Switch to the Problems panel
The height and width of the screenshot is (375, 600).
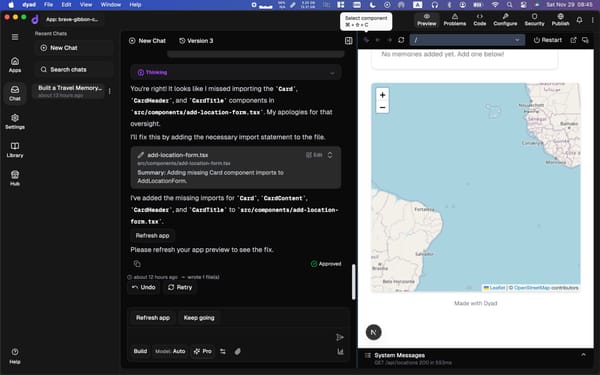coord(455,20)
